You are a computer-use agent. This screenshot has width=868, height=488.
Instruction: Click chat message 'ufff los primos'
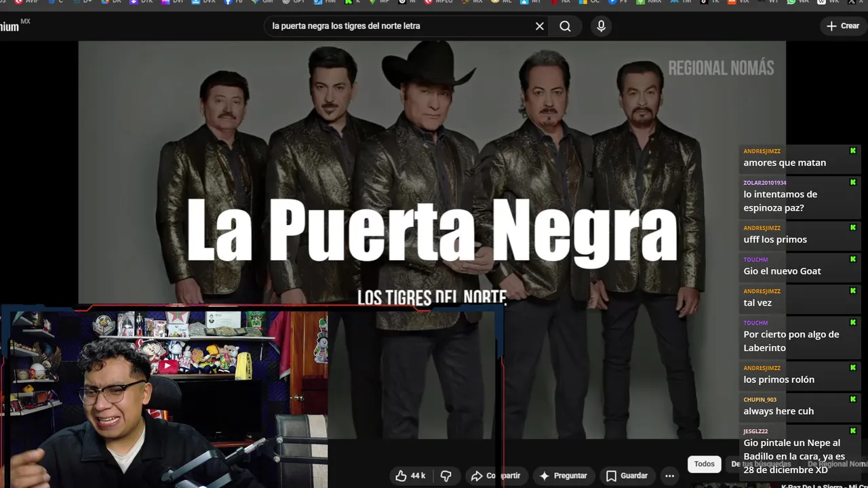(775, 239)
